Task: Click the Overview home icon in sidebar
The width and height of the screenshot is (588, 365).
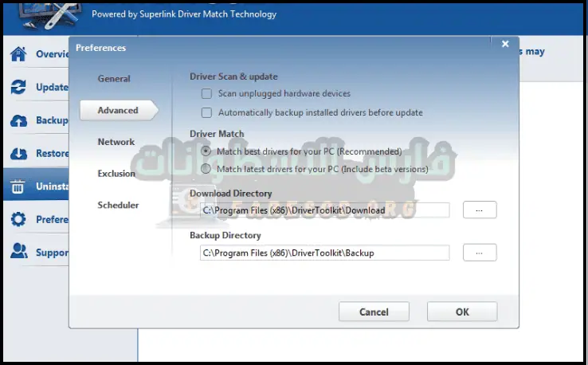Action: [x=18, y=55]
